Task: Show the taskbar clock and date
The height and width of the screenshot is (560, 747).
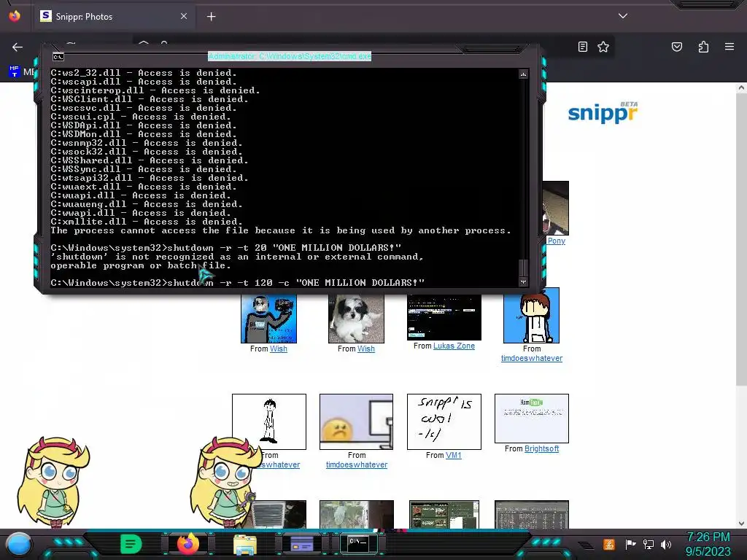Action: click(x=708, y=544)
